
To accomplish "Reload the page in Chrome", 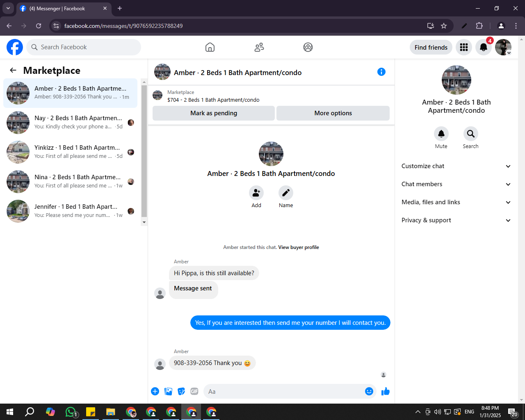I will [x=39, y=26].
